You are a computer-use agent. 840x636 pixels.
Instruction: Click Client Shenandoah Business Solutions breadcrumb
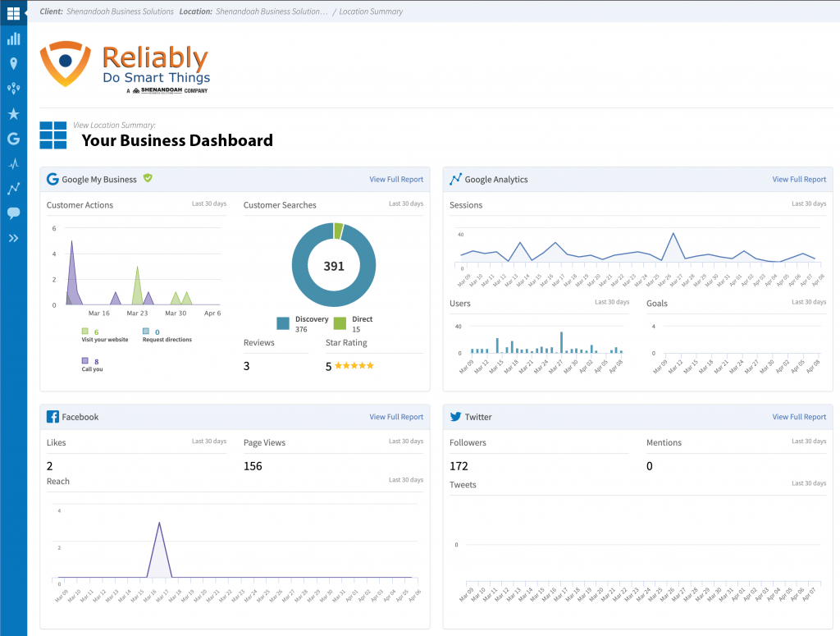(x=107, y=11)
